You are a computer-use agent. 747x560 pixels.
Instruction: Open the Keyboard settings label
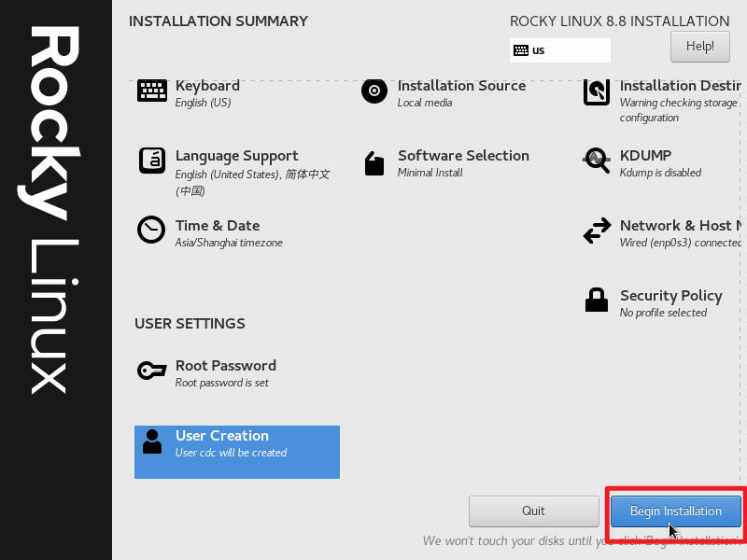[x=207, y=86]
